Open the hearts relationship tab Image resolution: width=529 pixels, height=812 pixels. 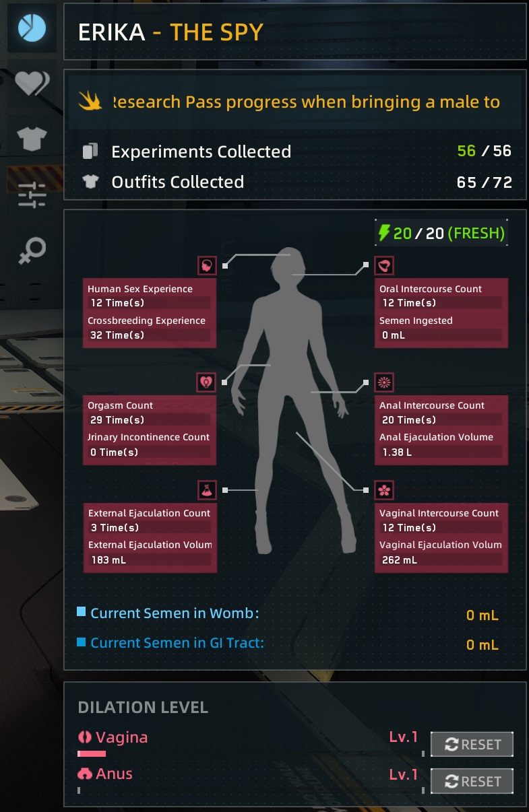[32, 83]
